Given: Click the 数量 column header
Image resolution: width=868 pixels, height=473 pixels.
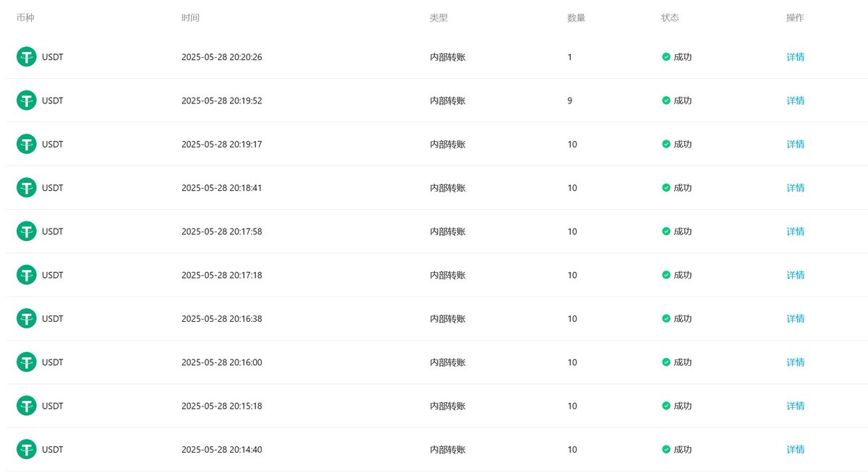Looking at the screenshot, I should [x=576, y=17].
